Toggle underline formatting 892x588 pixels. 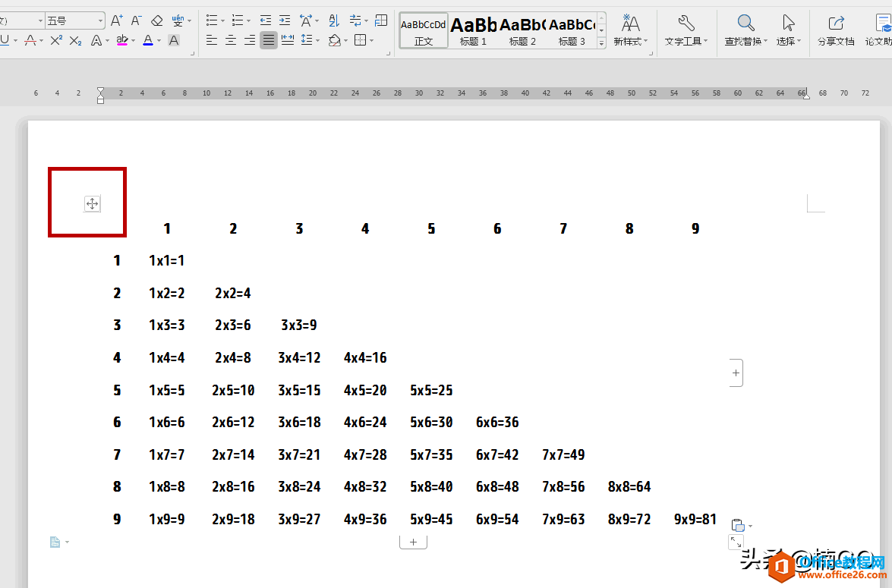coord(5,40)
